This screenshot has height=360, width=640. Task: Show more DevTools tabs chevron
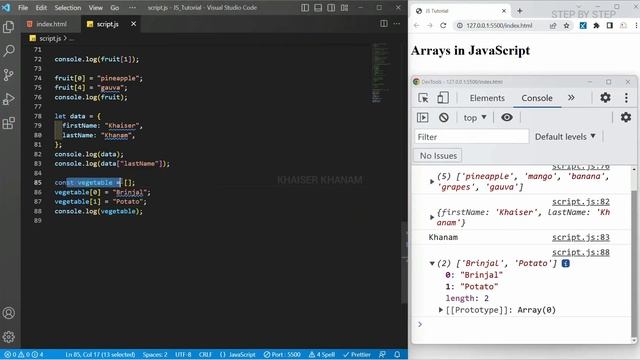571,98
